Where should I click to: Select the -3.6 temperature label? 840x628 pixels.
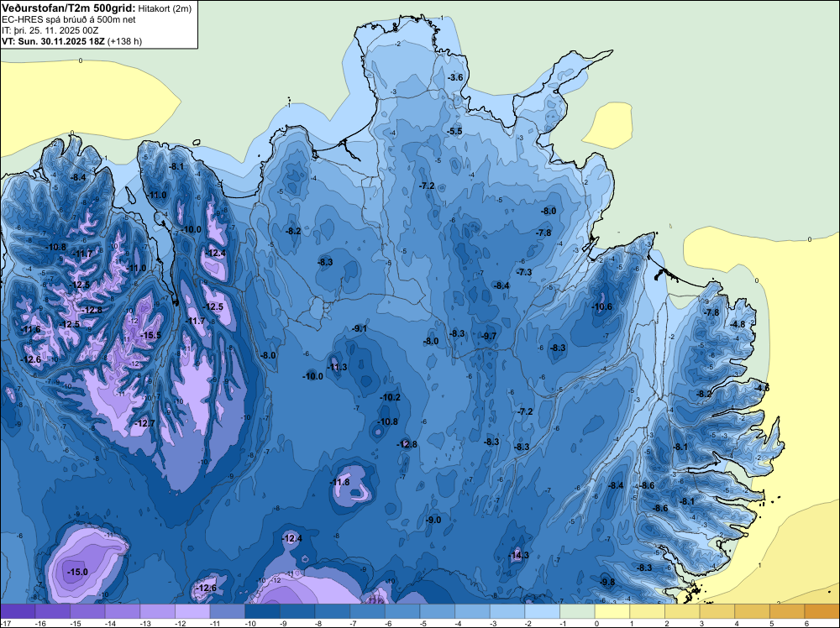click(455, 77)
